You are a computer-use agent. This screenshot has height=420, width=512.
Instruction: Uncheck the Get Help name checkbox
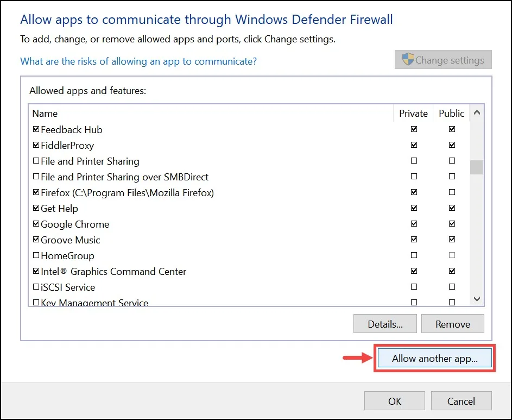(36, 208)
